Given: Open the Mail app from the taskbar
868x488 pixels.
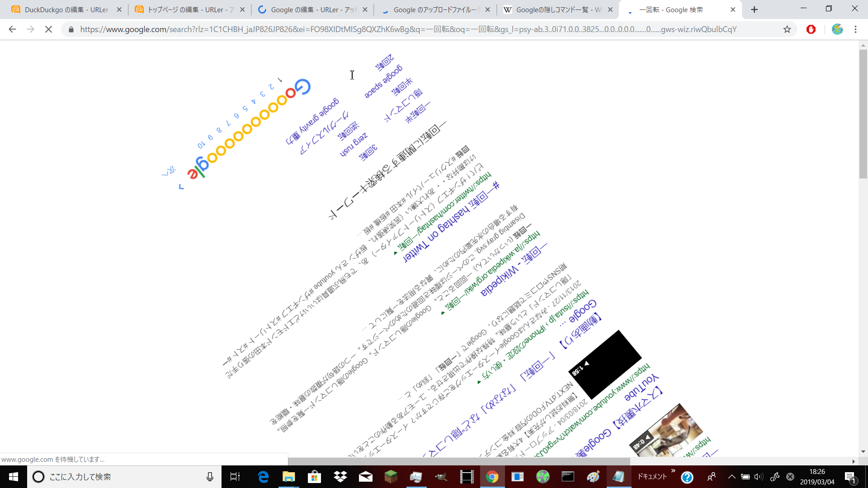Looking at the screenshot, I should (366, 477).
